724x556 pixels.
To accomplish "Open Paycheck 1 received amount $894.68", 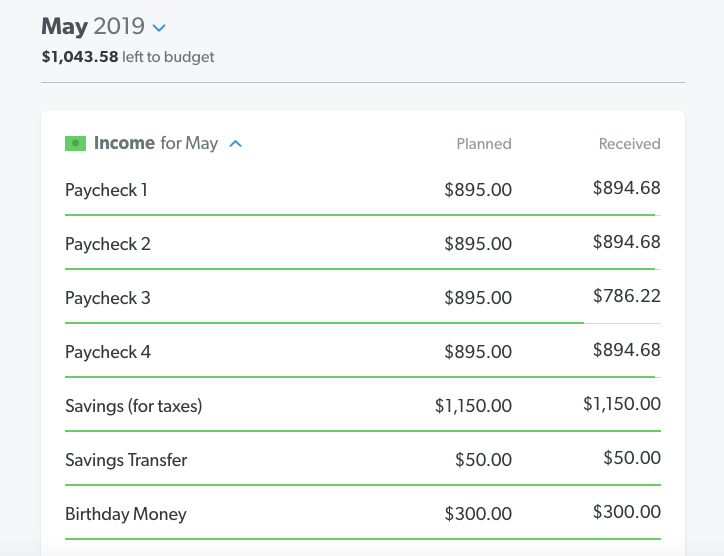I will [x=626, y=188].
